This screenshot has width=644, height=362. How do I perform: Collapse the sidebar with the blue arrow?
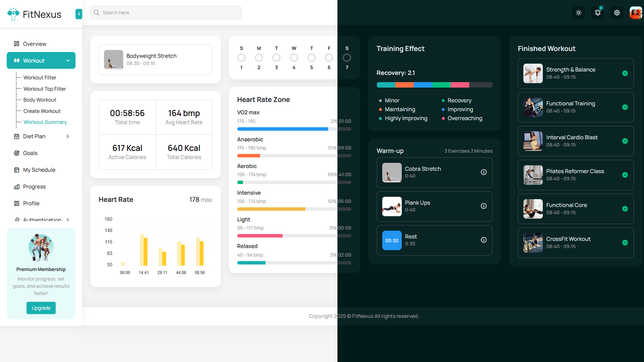point(79,14)
